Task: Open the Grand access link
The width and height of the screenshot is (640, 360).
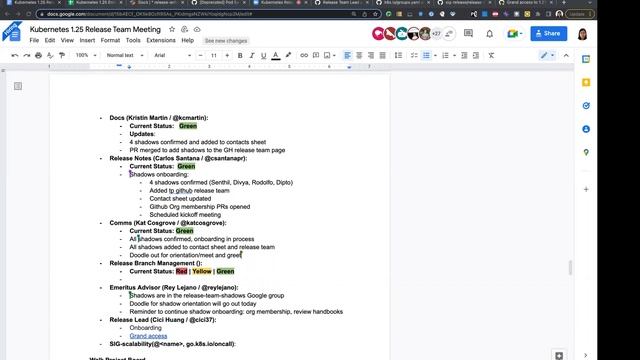Action: (x=148, y=336)
